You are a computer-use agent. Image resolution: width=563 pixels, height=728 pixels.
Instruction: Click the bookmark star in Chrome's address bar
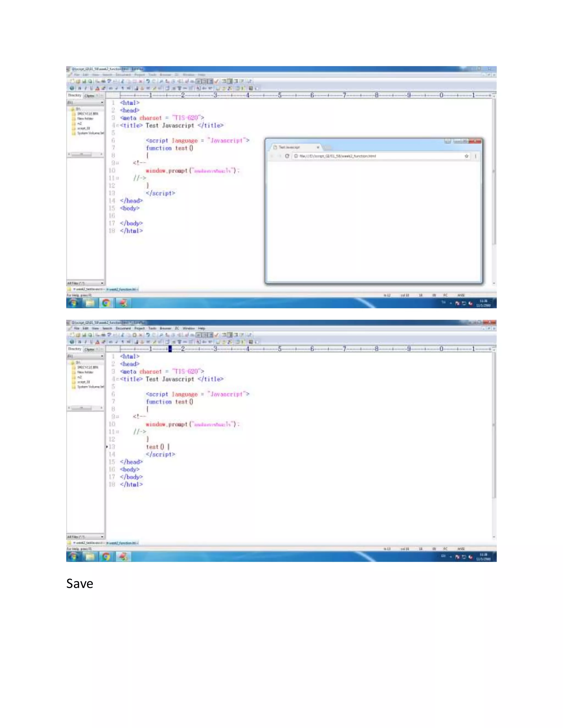tap(466, 156)
